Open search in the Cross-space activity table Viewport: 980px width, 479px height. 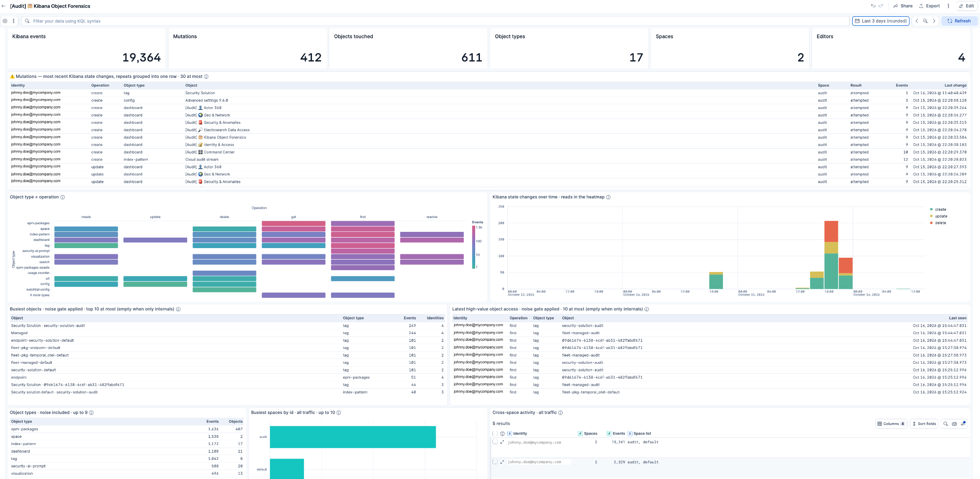[x=946, y=424]
